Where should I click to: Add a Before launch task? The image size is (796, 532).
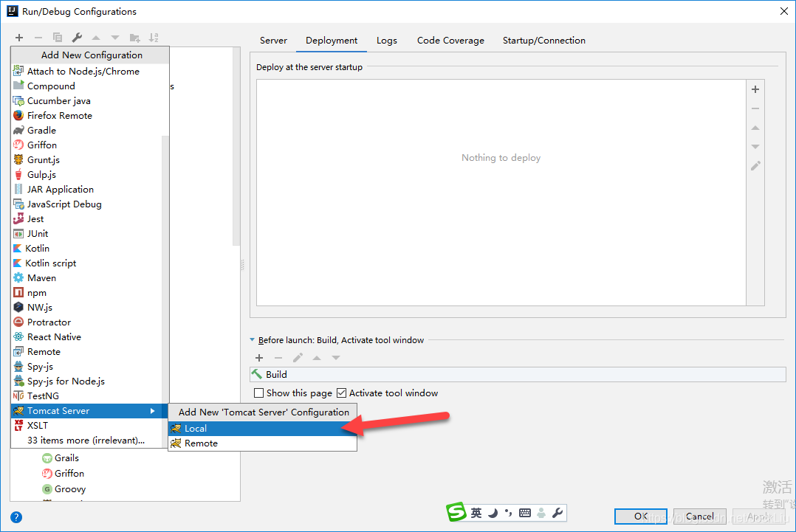coord(259,358)
